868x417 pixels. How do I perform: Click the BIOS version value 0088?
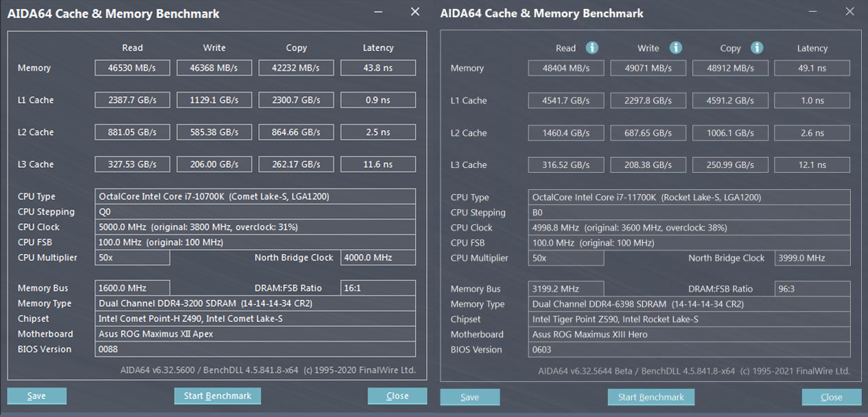click(255, 349)
